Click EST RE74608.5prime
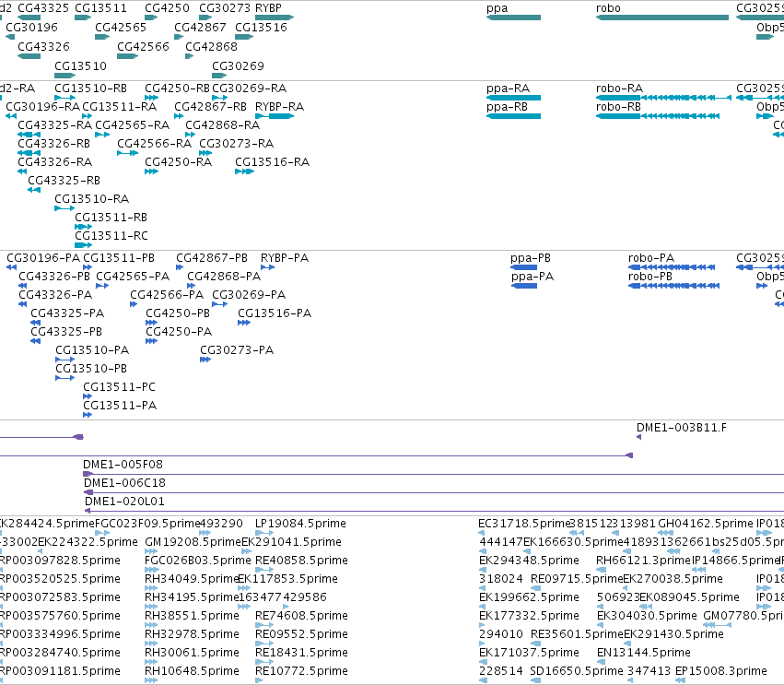This screenshot has height=685, width=784. pos(264,625)
